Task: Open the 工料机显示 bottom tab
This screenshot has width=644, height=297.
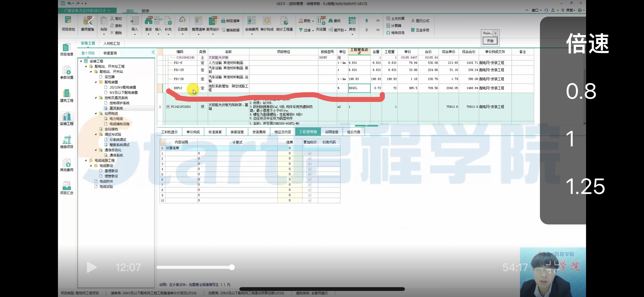Action: [x=169, y=132]
